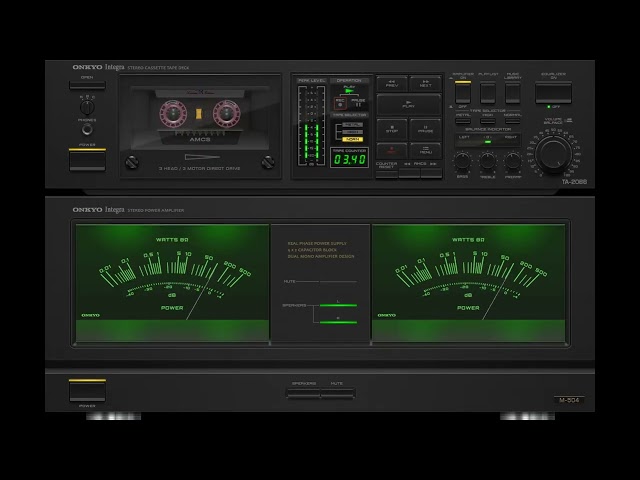Click the TA-2088 model label

574,182
